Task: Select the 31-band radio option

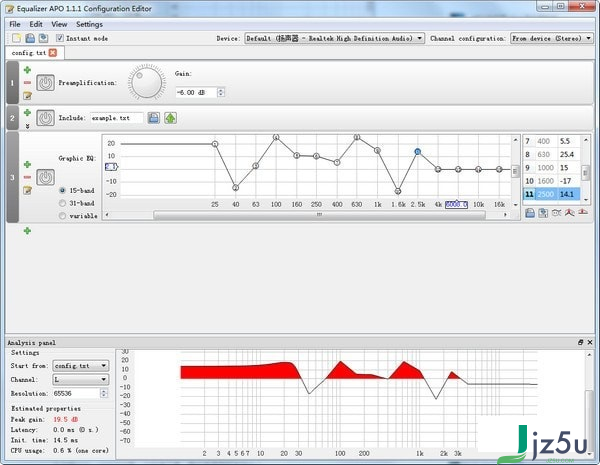Action: coord(62,203)
